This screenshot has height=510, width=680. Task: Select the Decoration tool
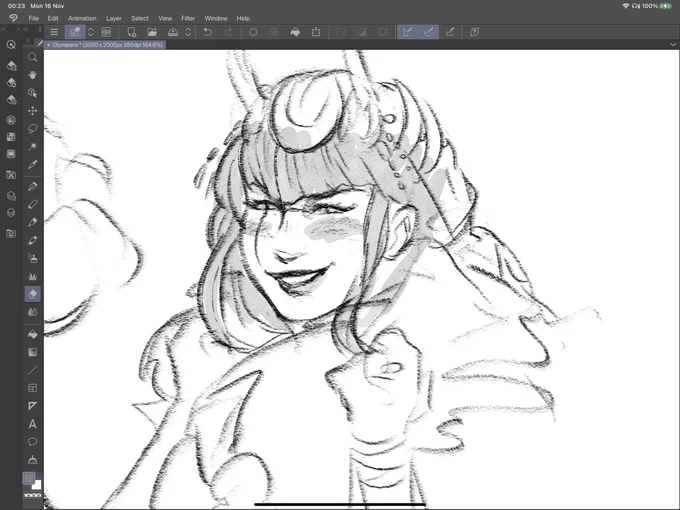point(33,276)
